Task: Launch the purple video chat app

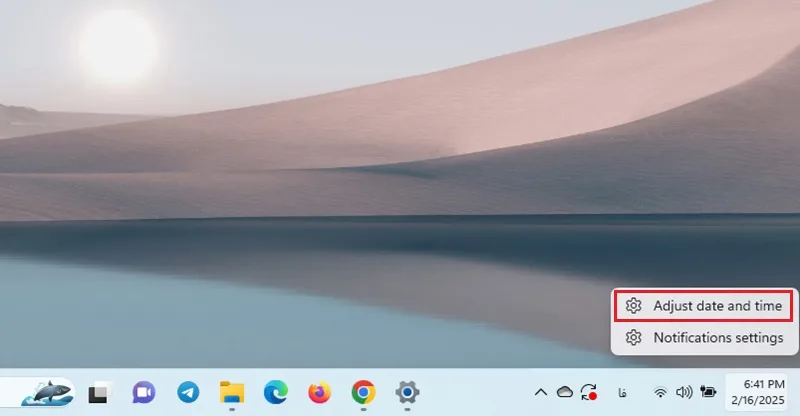Action: click(x=143, y=393)
